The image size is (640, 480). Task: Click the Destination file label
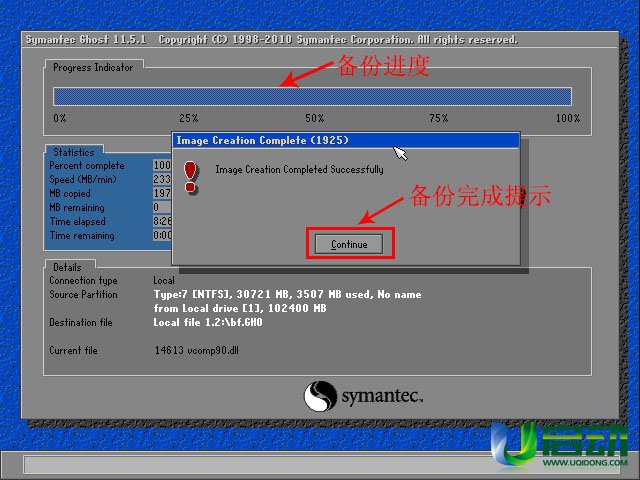click(81, 322)
